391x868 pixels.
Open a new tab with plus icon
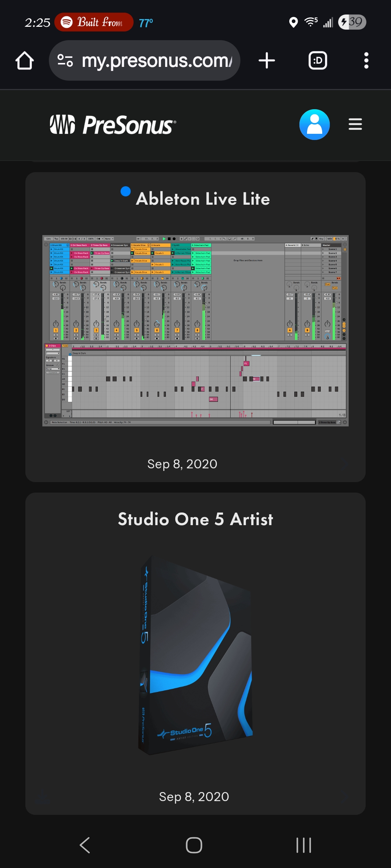[267, 60]
